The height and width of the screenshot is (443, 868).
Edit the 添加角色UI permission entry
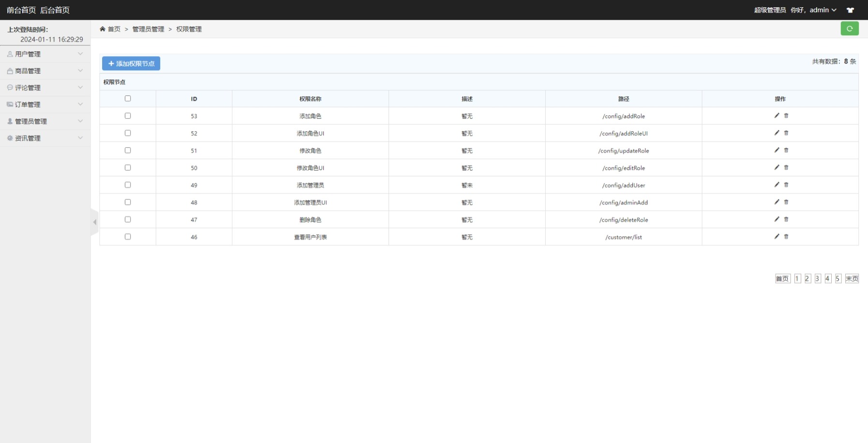[777, 133]
